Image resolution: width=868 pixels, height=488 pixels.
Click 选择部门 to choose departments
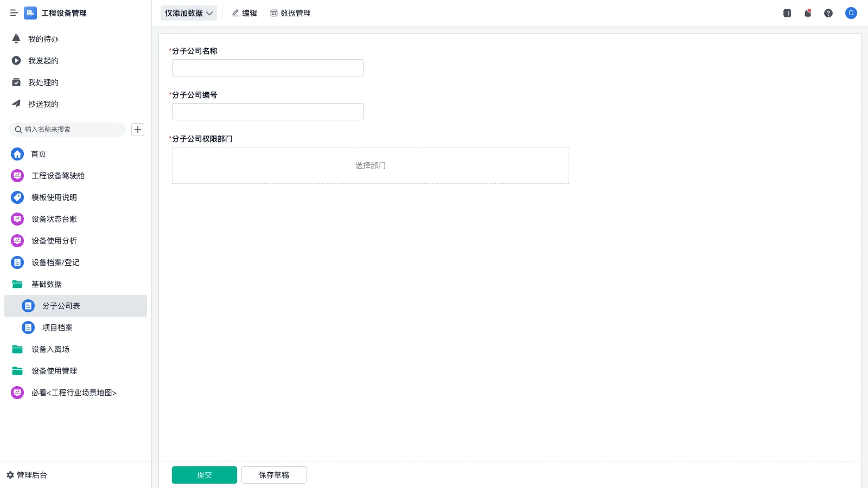371,165
